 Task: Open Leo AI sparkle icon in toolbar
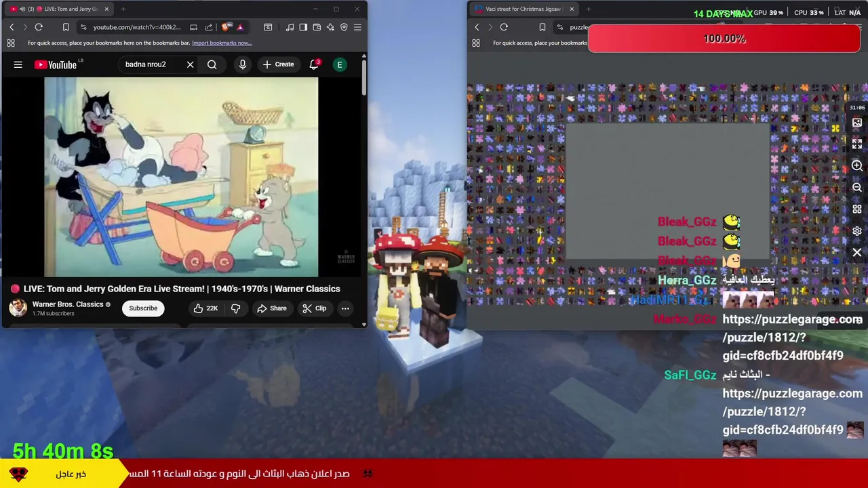(330, 27)
